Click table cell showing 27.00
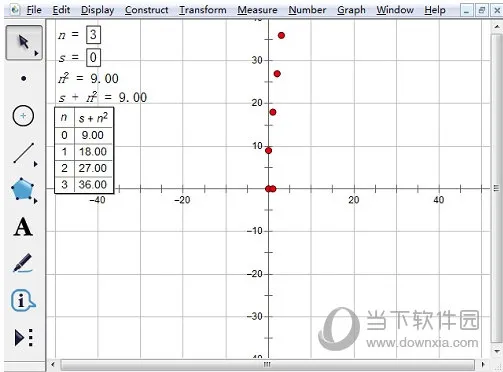Viewport: 503px width, 372px height. click(94, 168)
